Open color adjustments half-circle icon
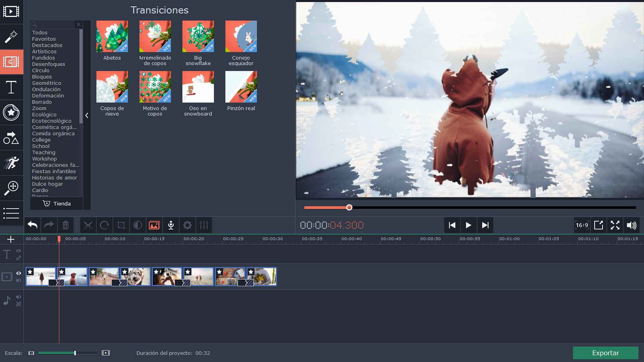 [x=138, y=225]
